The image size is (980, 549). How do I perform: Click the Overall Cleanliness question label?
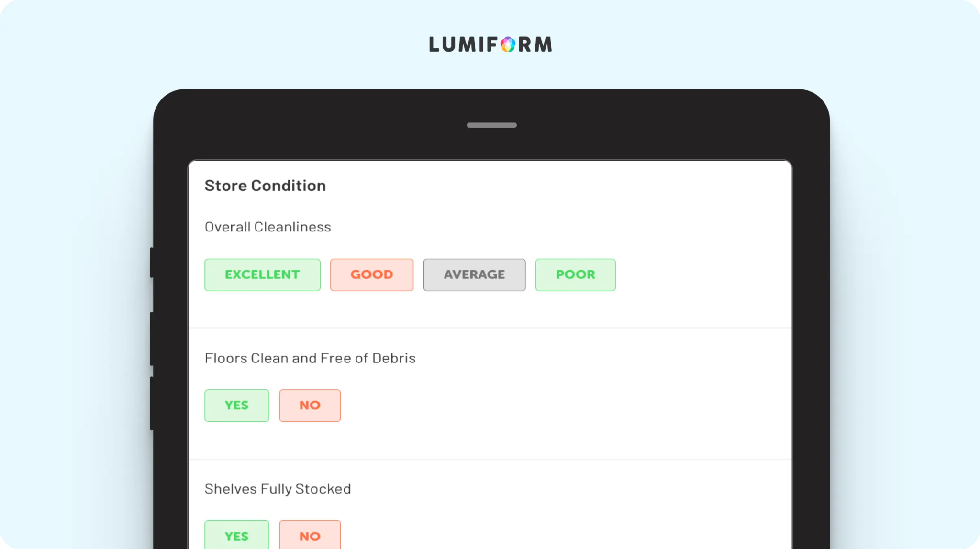click(267, 227)
